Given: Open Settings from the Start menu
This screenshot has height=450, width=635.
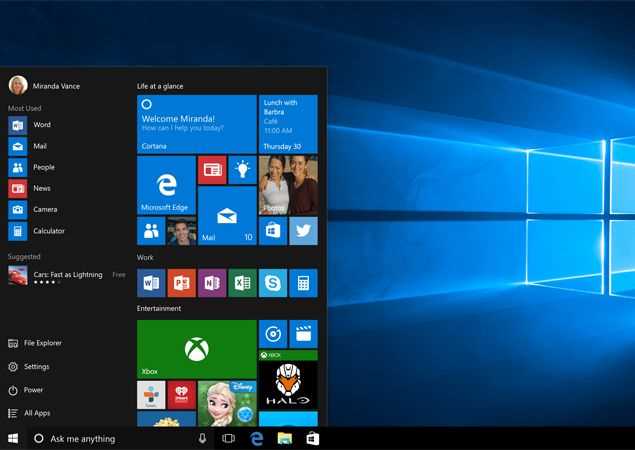Looking at the screenshot, I should pos(29,367).
